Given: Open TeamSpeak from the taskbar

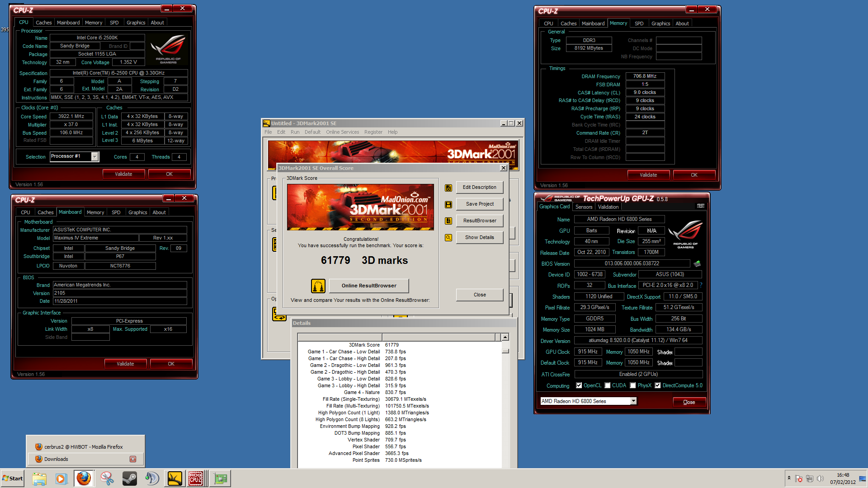Looking at the screenshot, I should click(152, 479).
